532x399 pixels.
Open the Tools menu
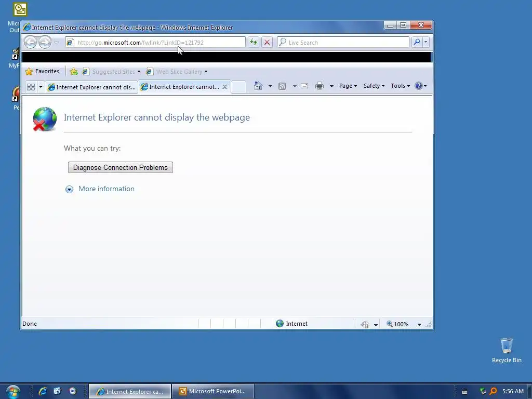(x=401, y=86)
